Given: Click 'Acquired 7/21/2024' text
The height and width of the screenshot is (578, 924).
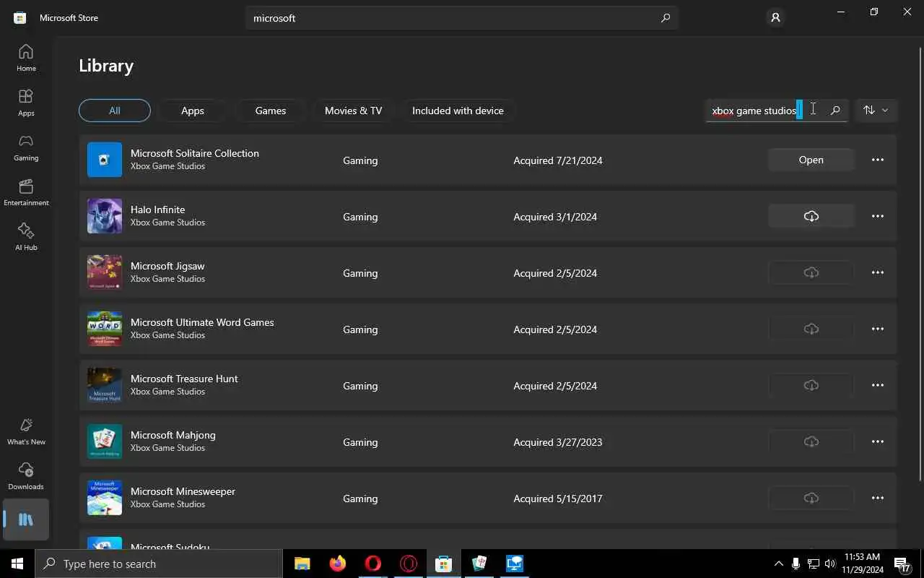Looking at the screenshot, I should click(558, 160).
